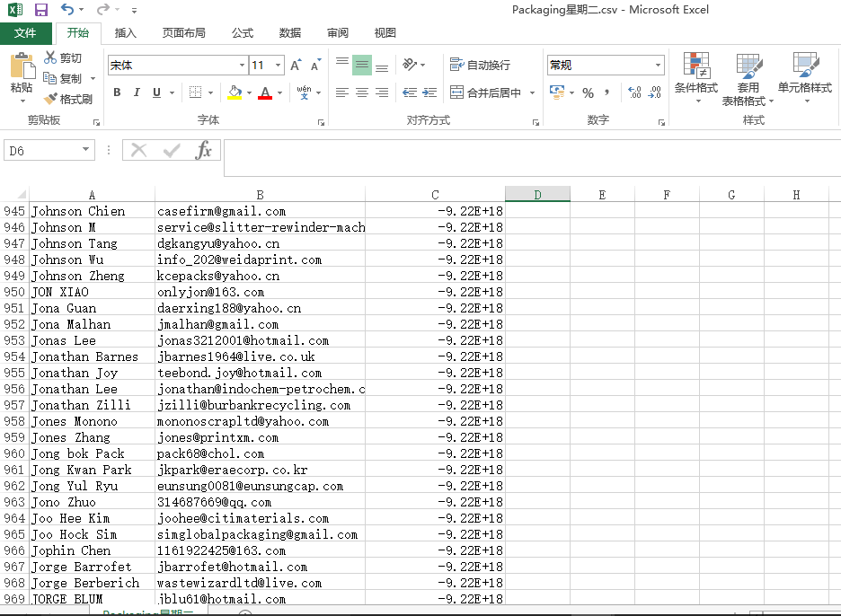Click the yellow fill color bucket
The height and width of the screenshot is (616, 841).
coord(235,92)
